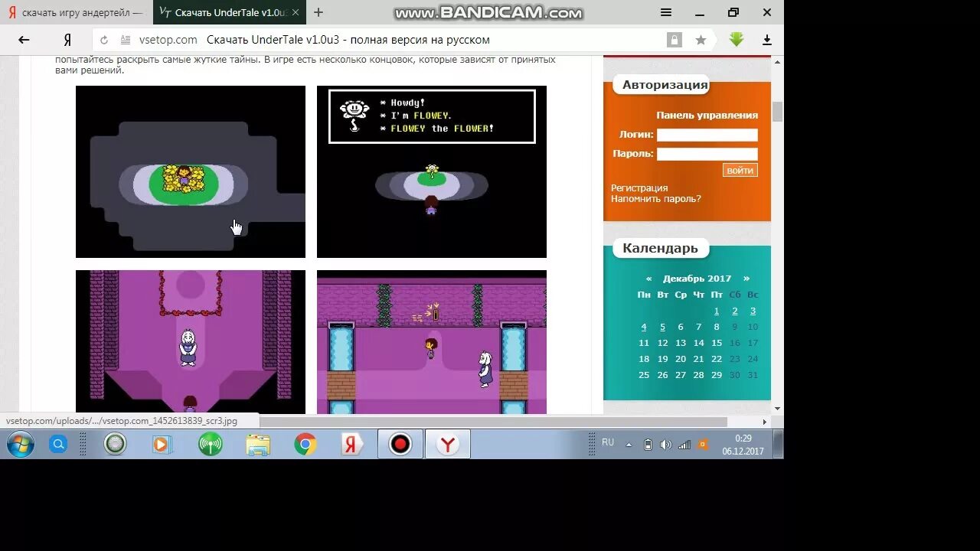The height and width of the screenshot is (551, 980).
Task: Bookmark the page with the star icon
Action: [x=701, y=40]
